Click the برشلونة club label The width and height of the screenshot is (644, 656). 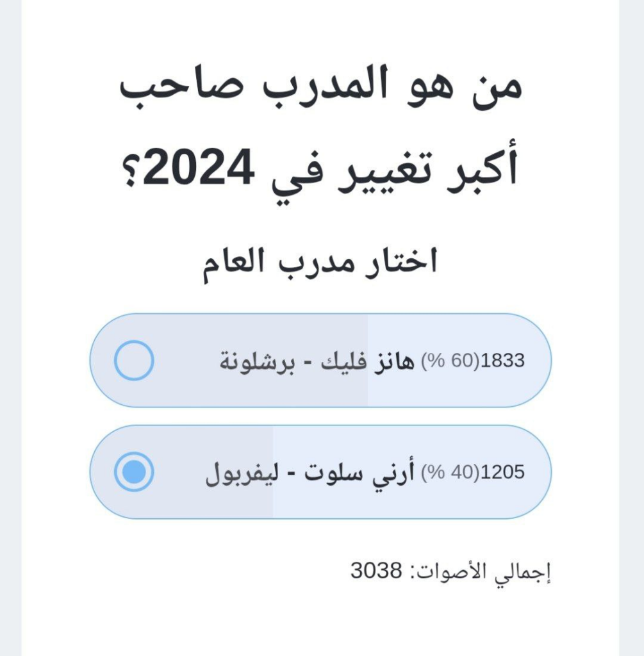click(251, 361)
